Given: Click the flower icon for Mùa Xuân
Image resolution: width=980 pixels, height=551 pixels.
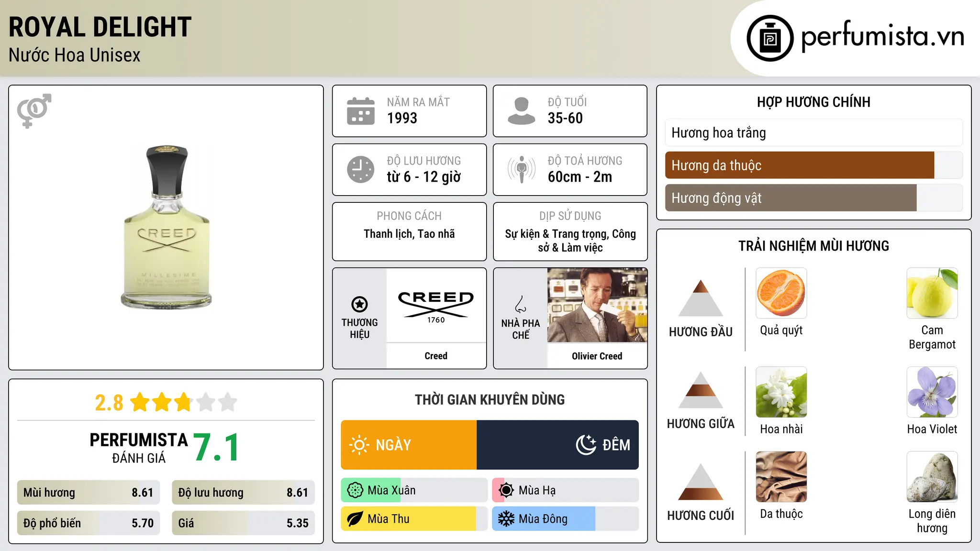Looking at the screenshot, I should (355, 490).
